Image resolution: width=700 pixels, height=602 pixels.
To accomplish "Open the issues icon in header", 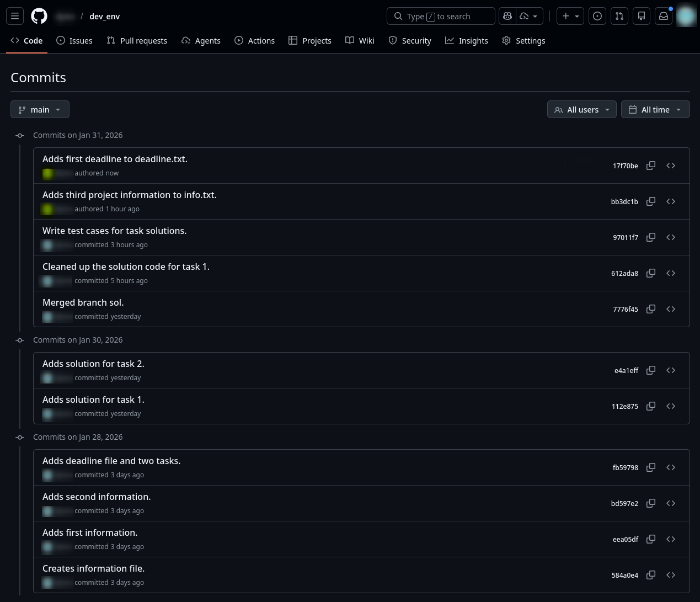I will click(597, 16).
